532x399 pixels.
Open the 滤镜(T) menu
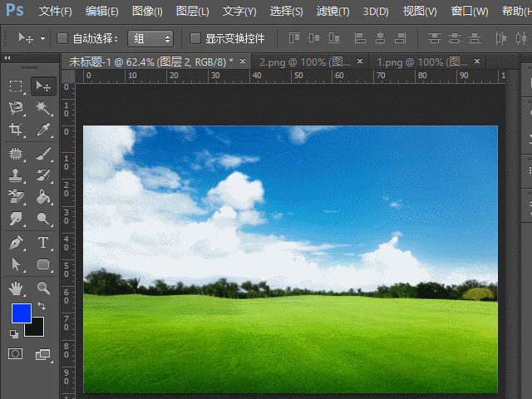pyautogui.click(x=332, y=12)
